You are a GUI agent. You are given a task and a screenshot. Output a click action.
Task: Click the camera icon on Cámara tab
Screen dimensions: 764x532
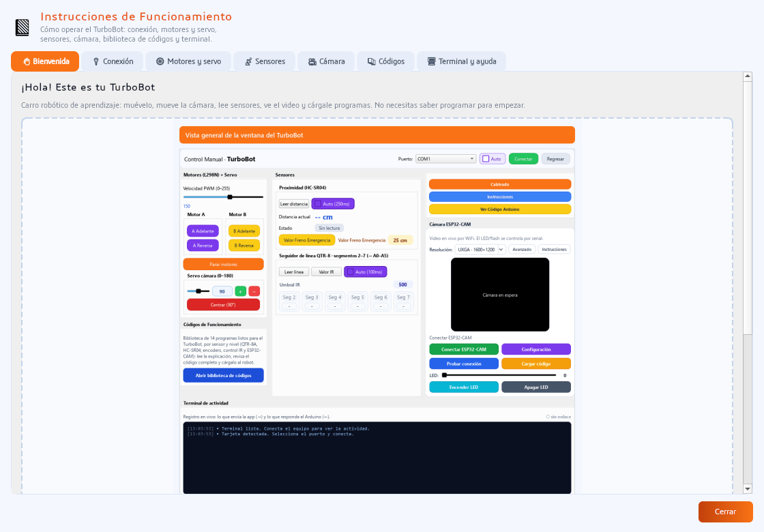click(312, 61)
